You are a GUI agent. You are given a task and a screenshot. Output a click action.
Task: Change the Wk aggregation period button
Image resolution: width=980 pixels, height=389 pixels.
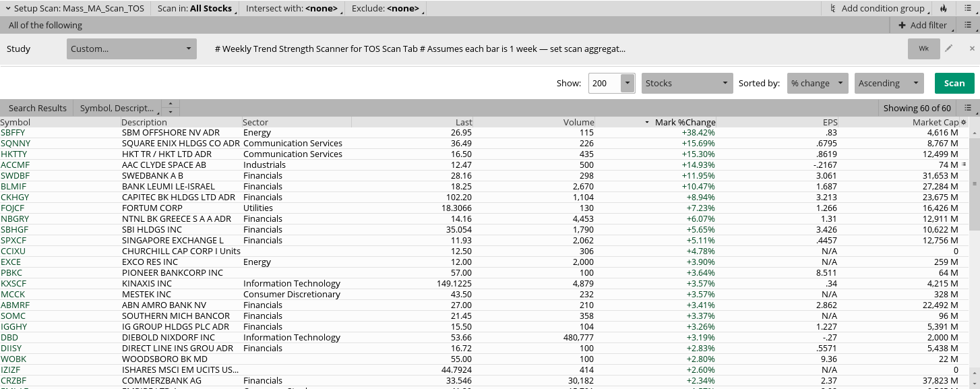click(x=923, y=49)
